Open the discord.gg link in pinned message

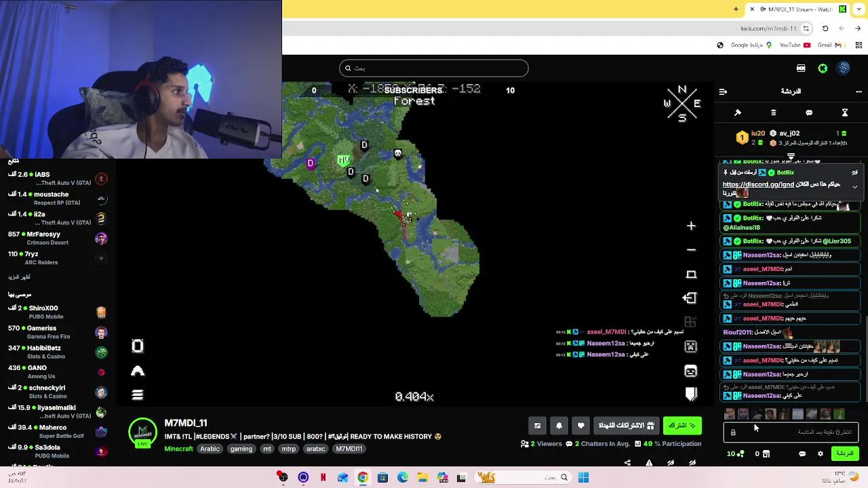(x=758, y=184)
